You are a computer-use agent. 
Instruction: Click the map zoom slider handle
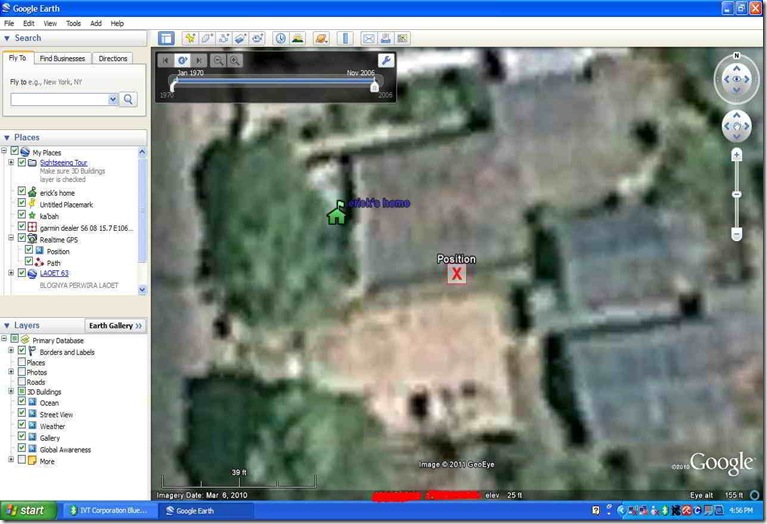tap(737, 194)
